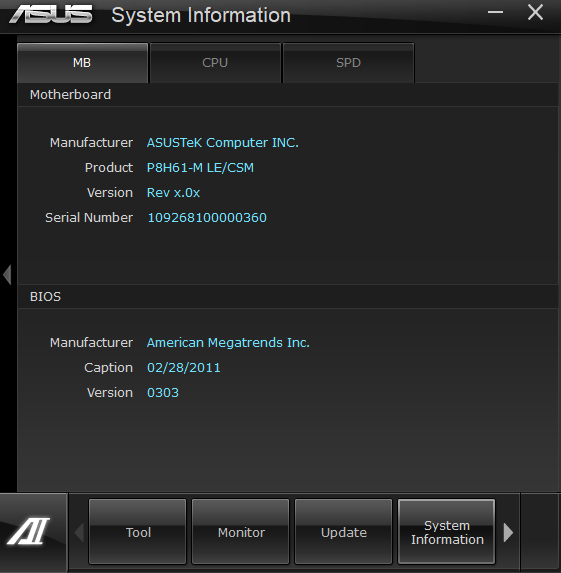
Task: Show next bottom toolbar items arrow
Action: pyautogui.click(x=508, y=532)
